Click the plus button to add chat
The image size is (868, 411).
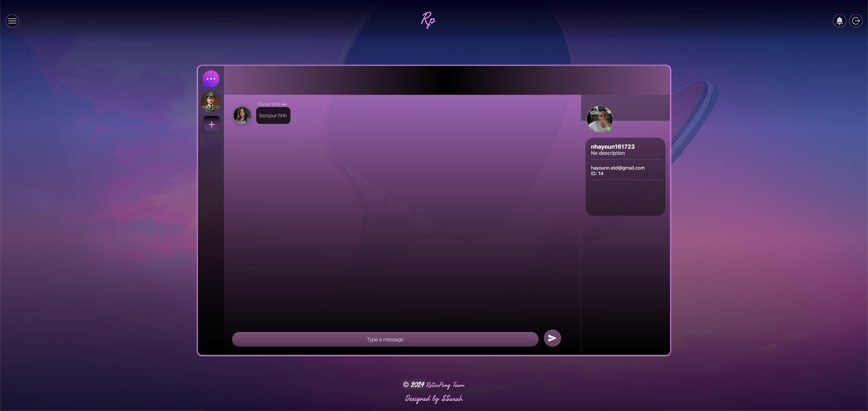pyautogui.click(x=212, y=125)
